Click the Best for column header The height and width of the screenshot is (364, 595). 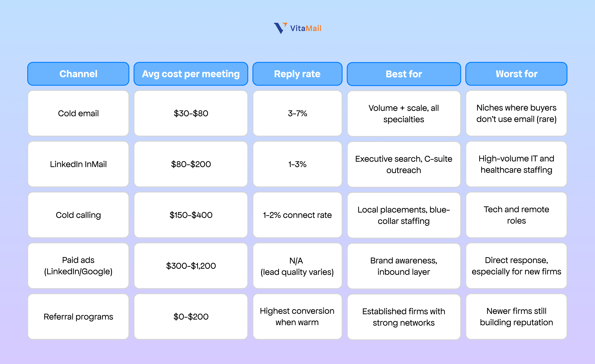click(404, 74)
